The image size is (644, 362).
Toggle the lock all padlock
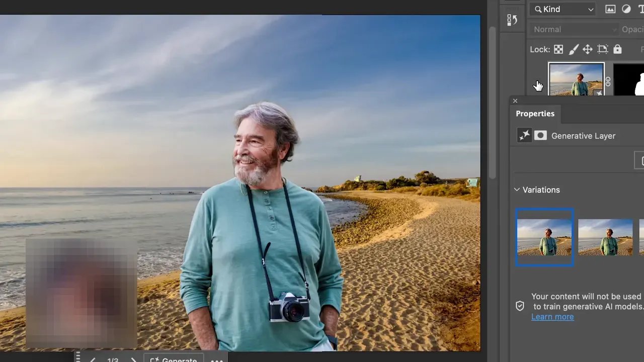point(617,49)
